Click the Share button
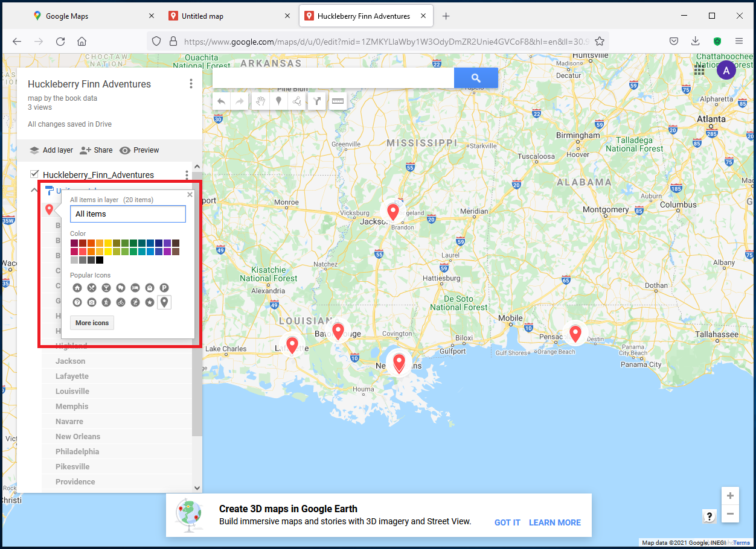The image size is (756, 549). [x=96, y=150]
